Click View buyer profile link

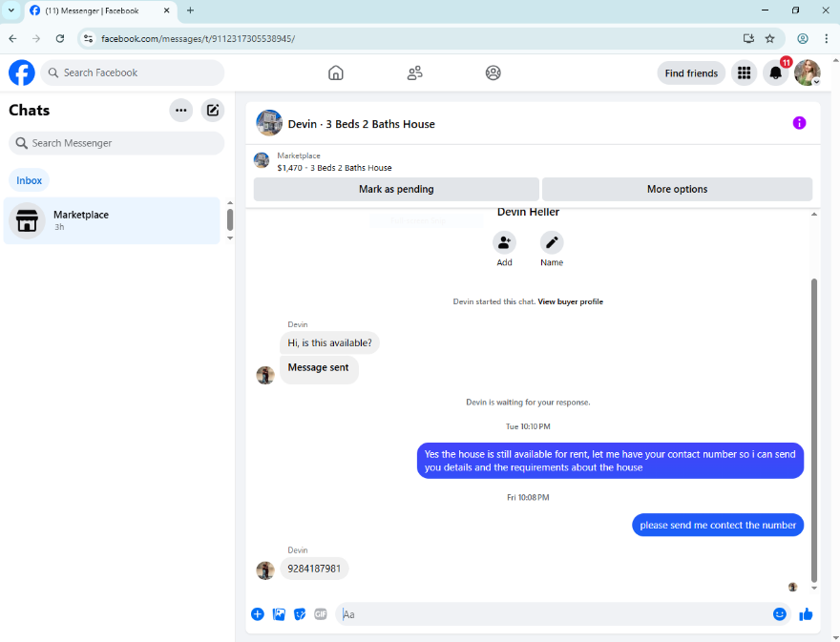pos(570,301)
